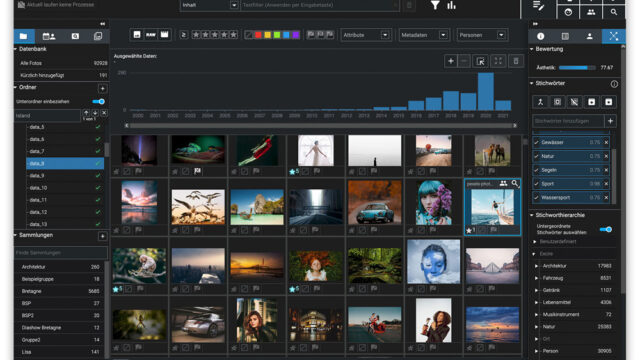Expand the Fahrzeug keyword hierarchy node
Viewport: 640px width, 360px height.
coord(536,278)
